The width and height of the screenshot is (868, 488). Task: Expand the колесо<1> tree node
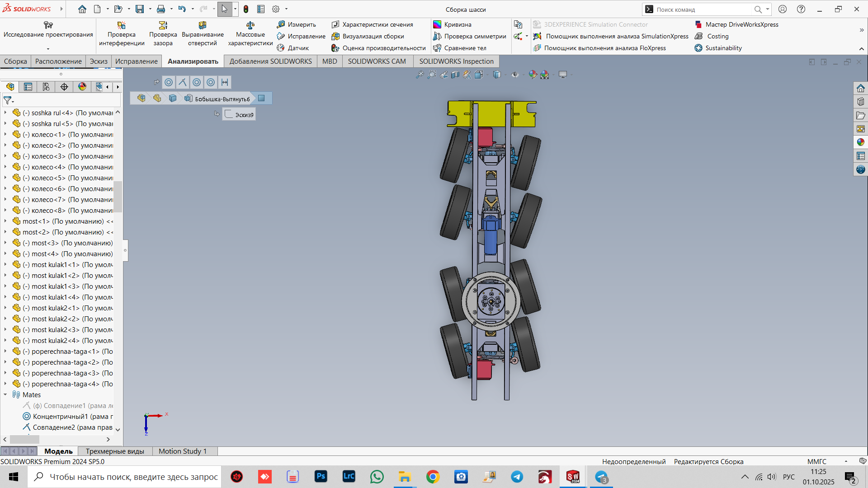(5, 135)
